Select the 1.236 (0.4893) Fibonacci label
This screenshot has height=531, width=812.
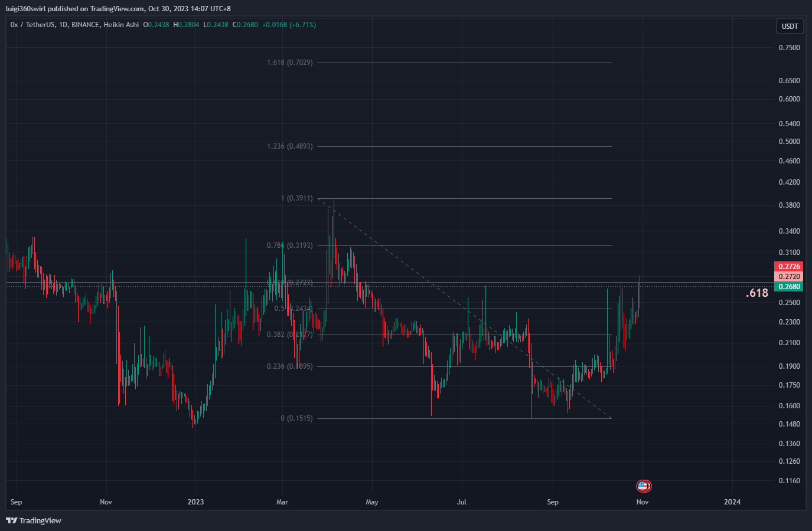coord(290,146)
